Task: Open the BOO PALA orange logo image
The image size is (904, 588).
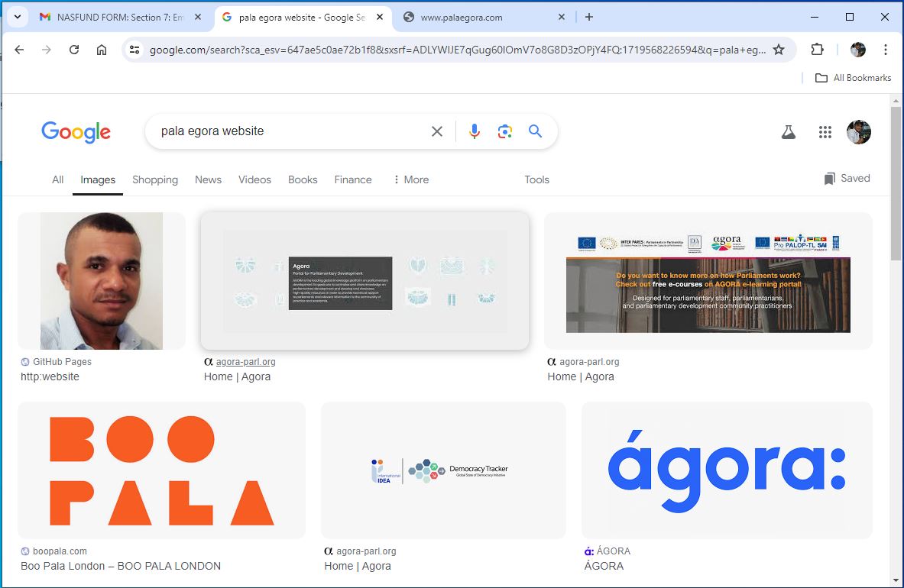Action: click(x=161, y=470)
